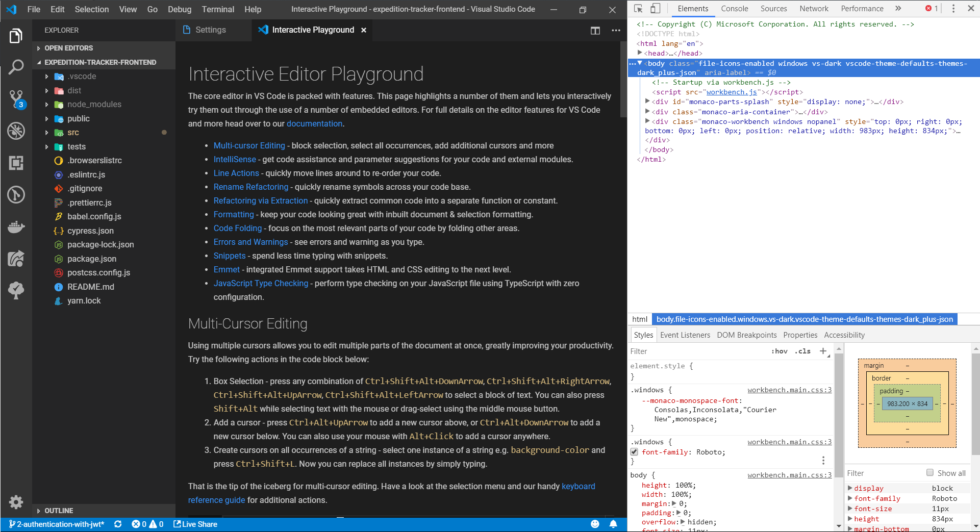Uncheck font-family Roboto in the .windows rule
980x532 pixels.
[634, 452]
